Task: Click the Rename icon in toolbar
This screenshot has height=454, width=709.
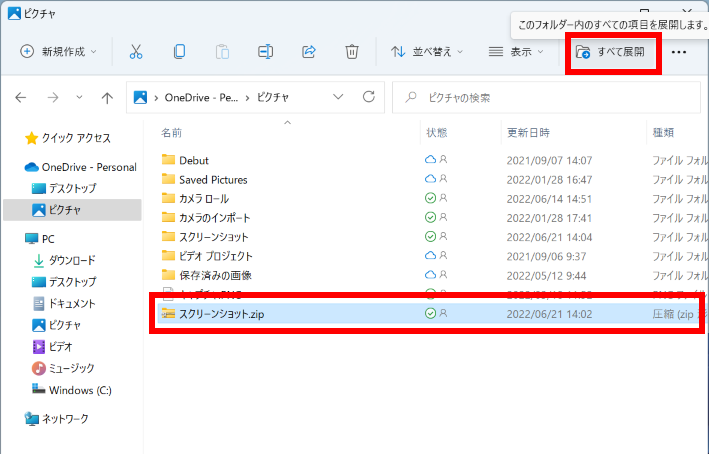Action: pyautogui.click(x=265, y=52)
